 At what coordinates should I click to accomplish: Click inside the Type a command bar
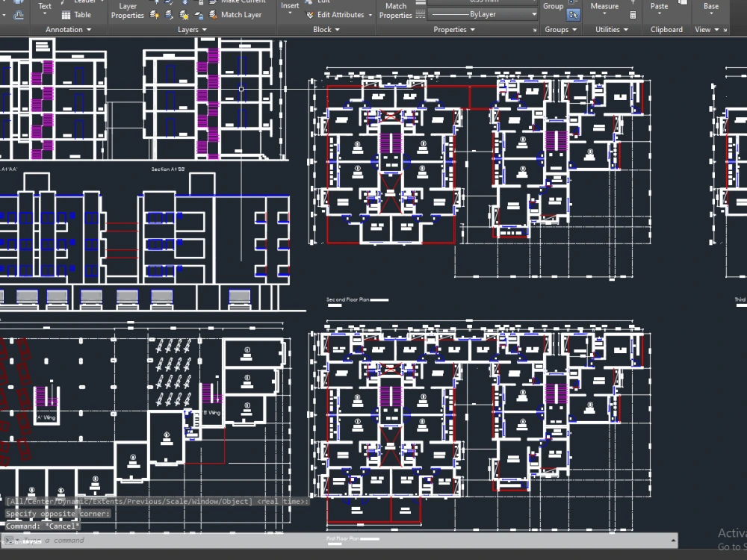tap(90, 540)
